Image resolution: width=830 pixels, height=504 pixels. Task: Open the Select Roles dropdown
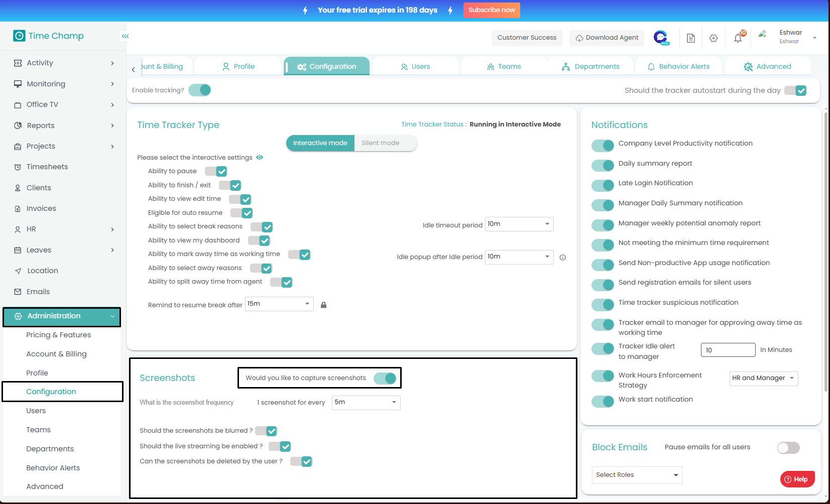pyautogui.click(x=637, y=475)
